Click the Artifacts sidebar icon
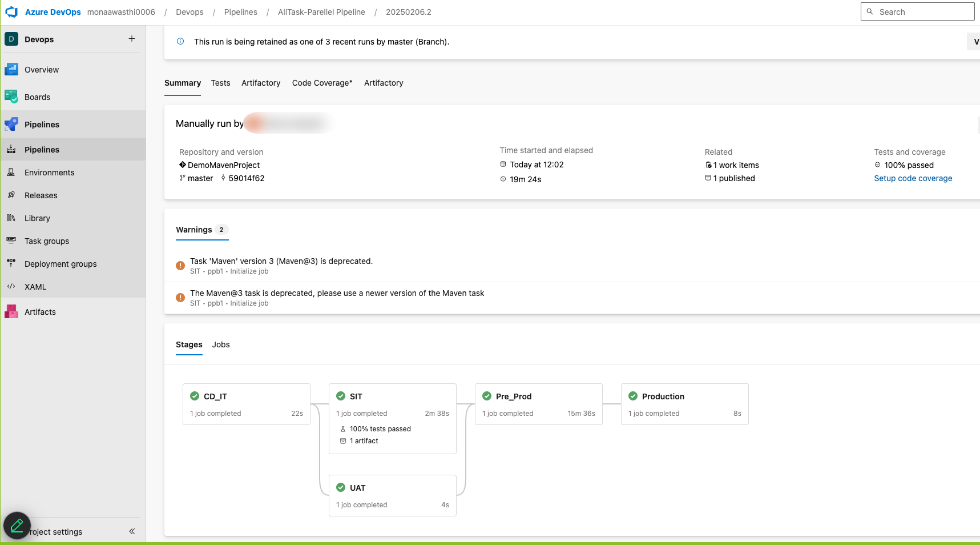Image resolution: width=980 pixels, height=545 pixels. click(11, 312)
